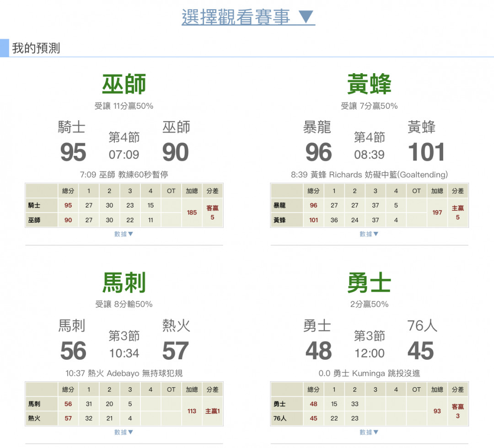Click the large 騎士 score 95

pyautogui.click(x=73, y=152)
